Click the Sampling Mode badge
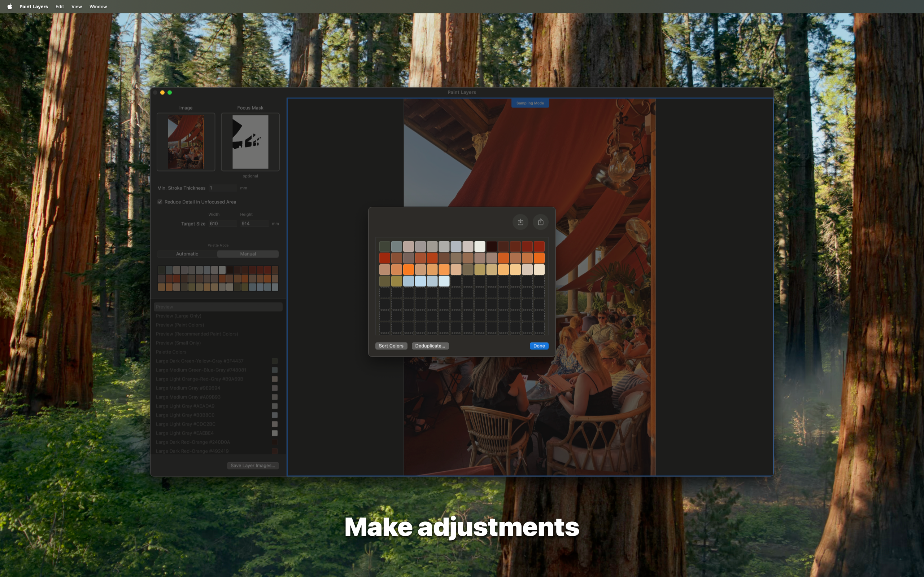The image size is (924, 577). (530, 103)
